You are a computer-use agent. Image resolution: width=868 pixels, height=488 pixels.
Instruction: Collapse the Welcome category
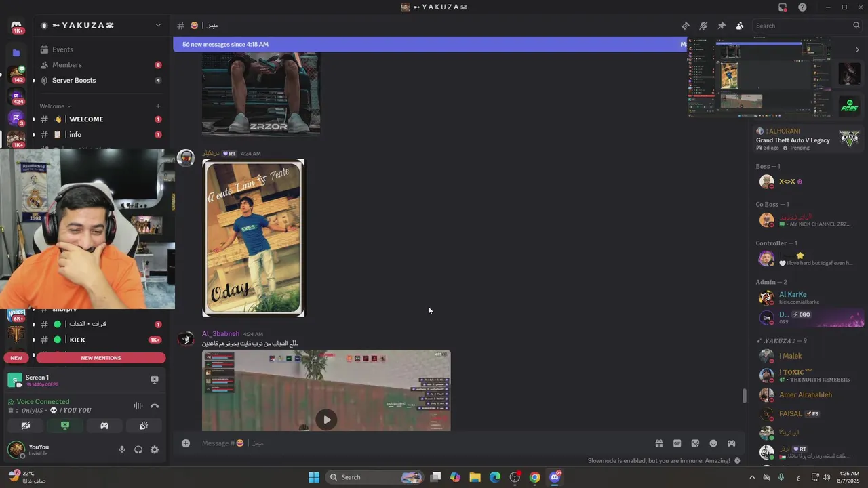click(55, 106)
